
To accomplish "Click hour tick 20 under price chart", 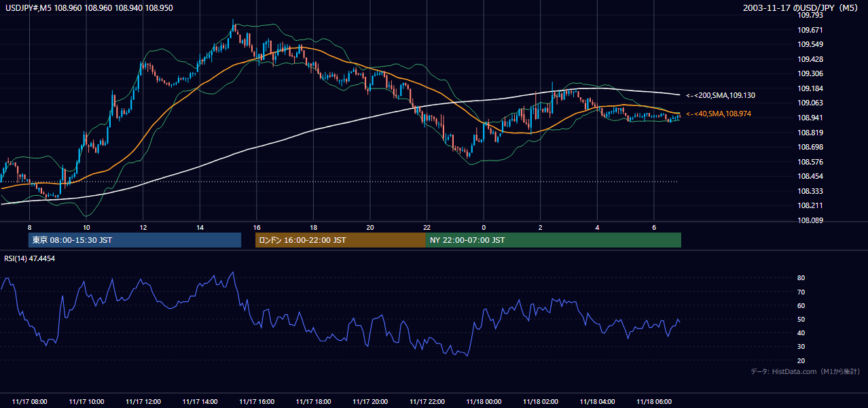I will (370, 227).
